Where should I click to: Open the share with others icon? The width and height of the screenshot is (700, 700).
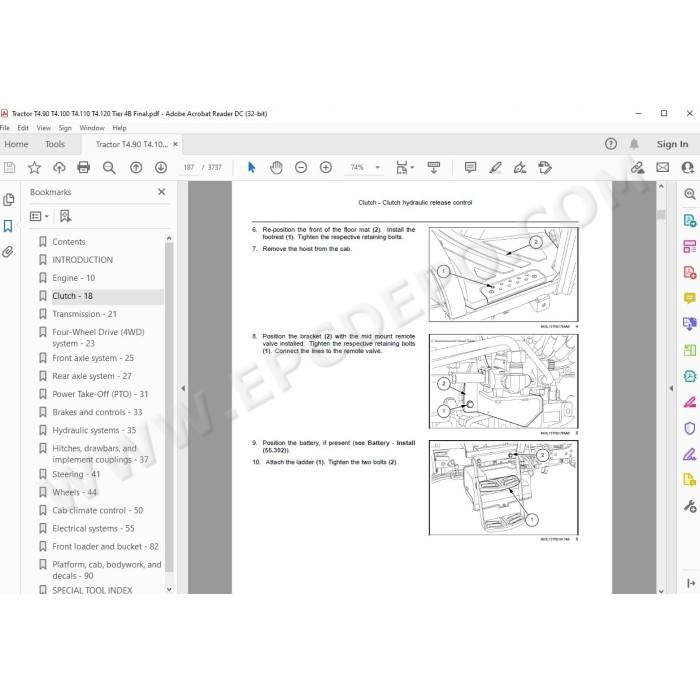pos(688,167)
